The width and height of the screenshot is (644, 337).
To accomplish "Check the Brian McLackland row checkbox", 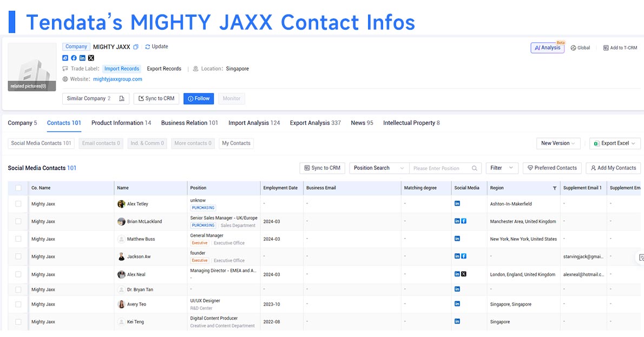I will [18, 221].
